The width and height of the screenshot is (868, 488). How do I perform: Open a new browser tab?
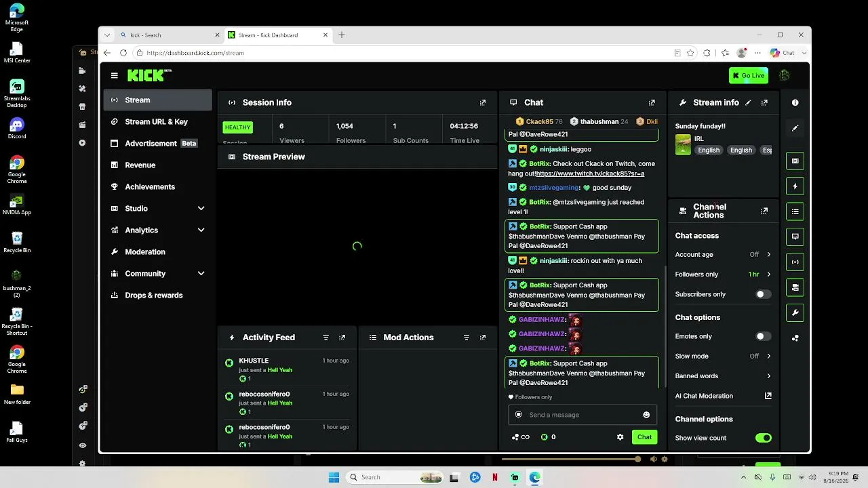(x=342, y=35)
